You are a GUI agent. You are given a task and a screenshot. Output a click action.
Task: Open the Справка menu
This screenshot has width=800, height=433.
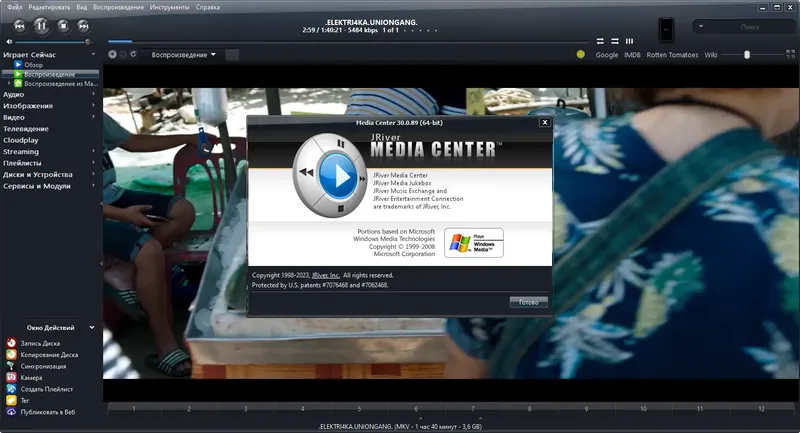[208, 7]
